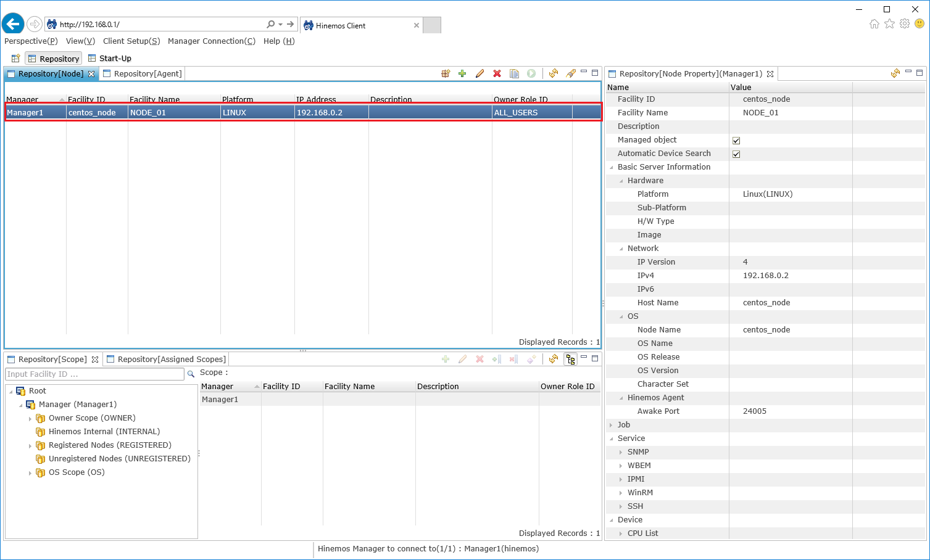Image resolution: width=930 pixels, height=560 pixels.
Task: Collapse Basic Server Information property group
Action: [612, 167]
